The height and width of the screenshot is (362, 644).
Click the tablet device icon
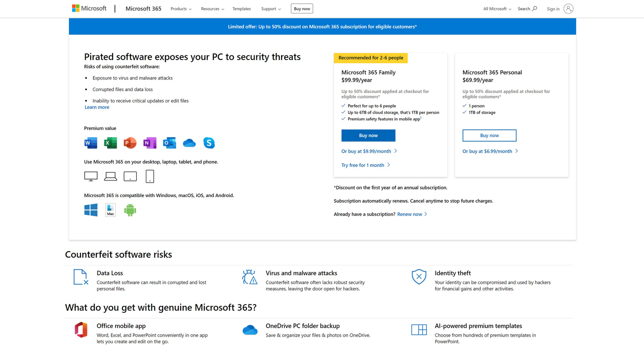[x=130, y=176]
